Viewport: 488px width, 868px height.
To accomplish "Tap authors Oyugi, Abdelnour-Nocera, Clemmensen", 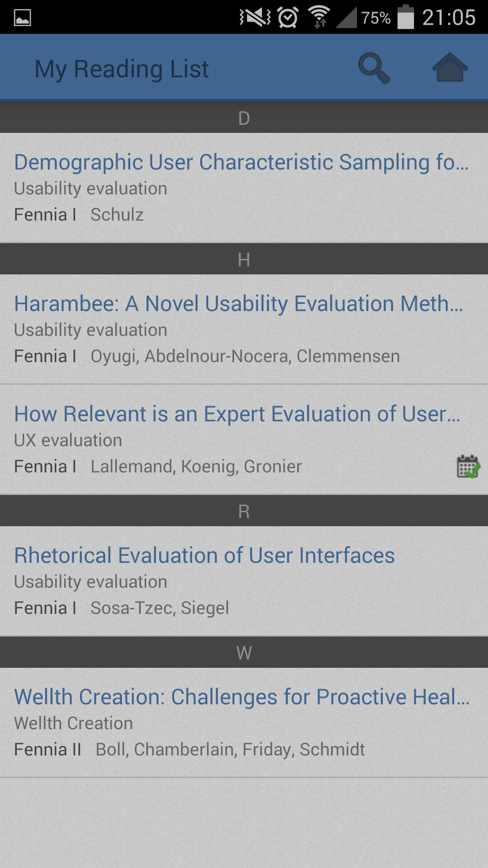I will pyautogui.click(x=245, y=356).
